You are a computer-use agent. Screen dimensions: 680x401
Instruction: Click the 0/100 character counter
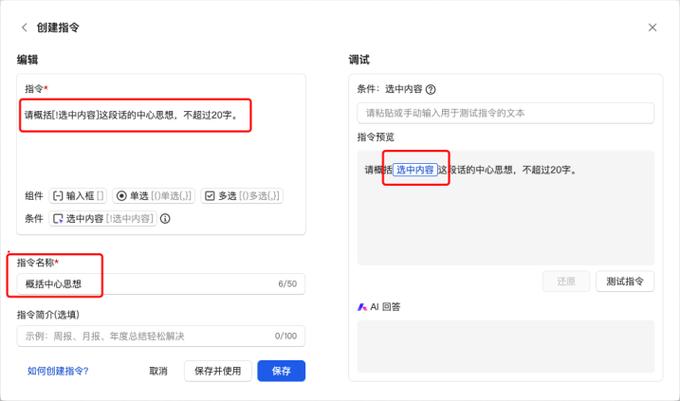pyautogui.click(x=285, y=336)
